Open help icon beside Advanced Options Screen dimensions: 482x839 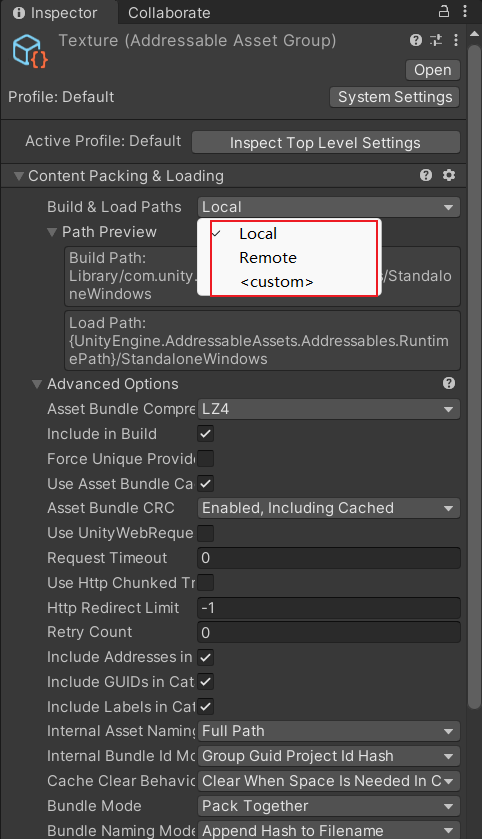point(449,383)
